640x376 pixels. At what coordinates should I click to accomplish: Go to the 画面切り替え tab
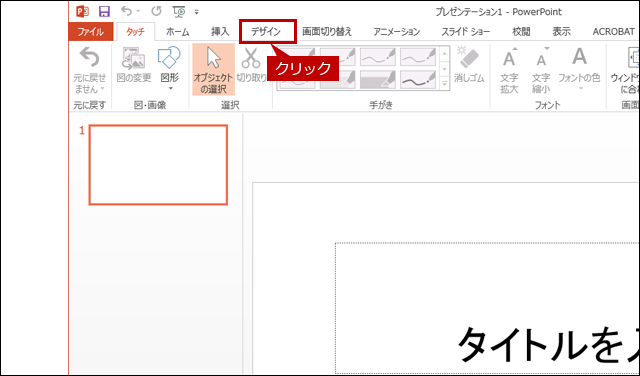[327, 31]
